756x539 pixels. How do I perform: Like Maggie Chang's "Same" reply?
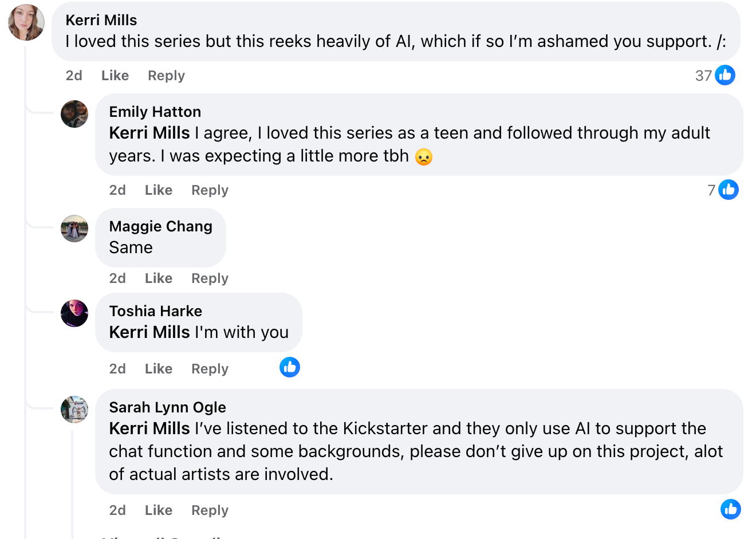click(158, 278)
